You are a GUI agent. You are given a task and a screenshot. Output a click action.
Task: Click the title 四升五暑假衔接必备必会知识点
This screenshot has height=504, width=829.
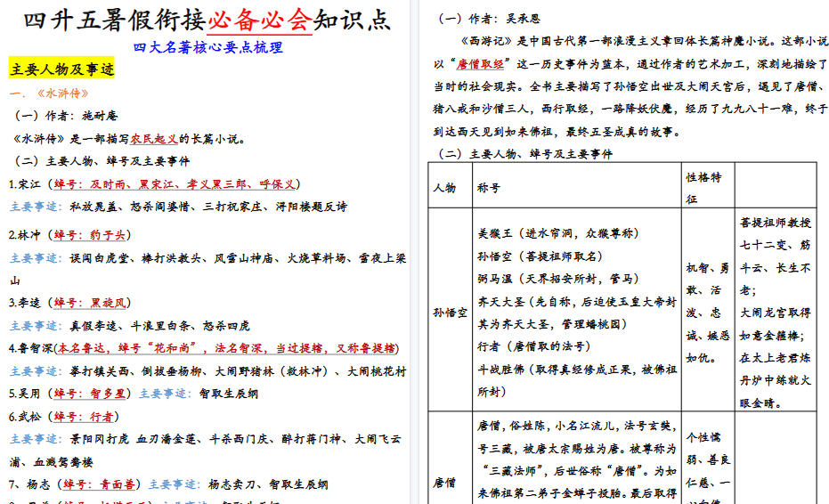[207, 20]
